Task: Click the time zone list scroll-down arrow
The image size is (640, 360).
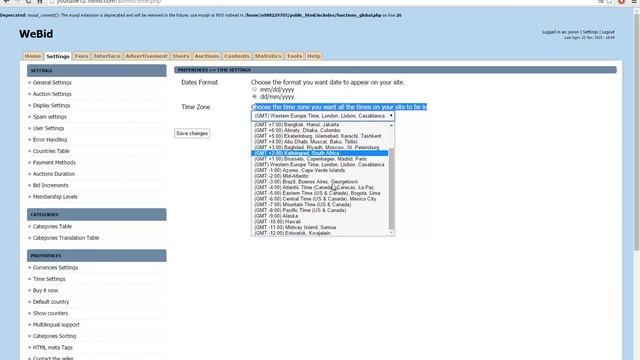Action: point(391,233)
